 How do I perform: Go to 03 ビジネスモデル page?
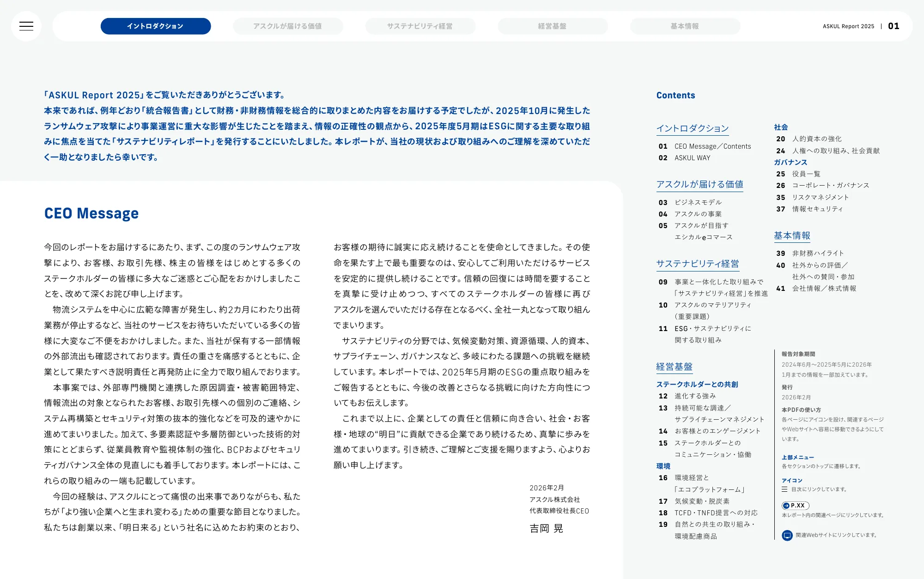point(690,202)
